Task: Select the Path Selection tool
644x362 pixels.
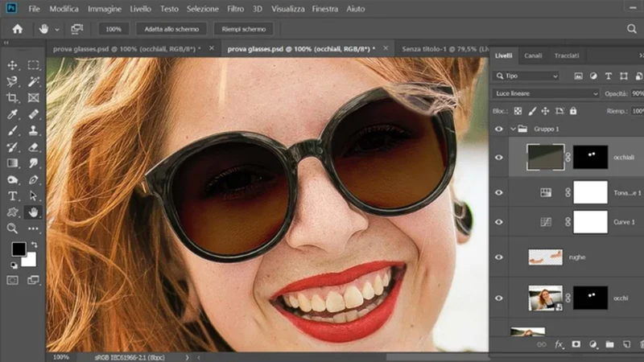Action: (33, 195)
